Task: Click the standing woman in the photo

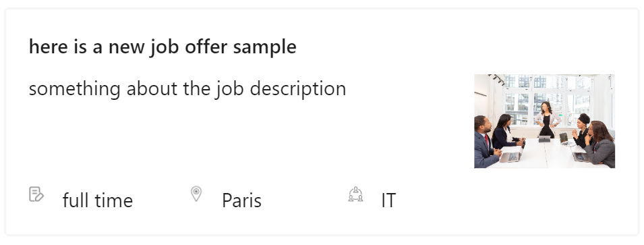Action: tap(547, 119)
